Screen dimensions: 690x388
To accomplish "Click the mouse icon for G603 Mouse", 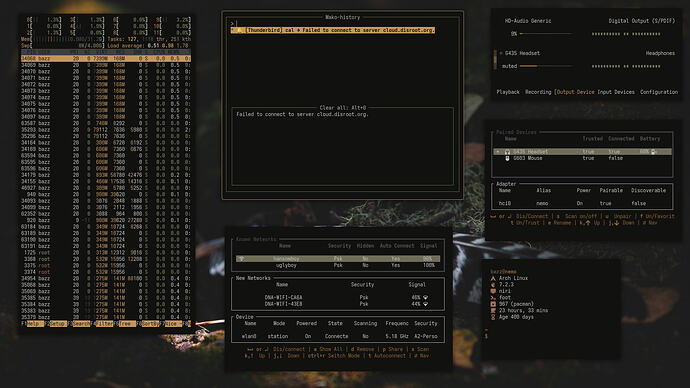I will coord(507,158).
